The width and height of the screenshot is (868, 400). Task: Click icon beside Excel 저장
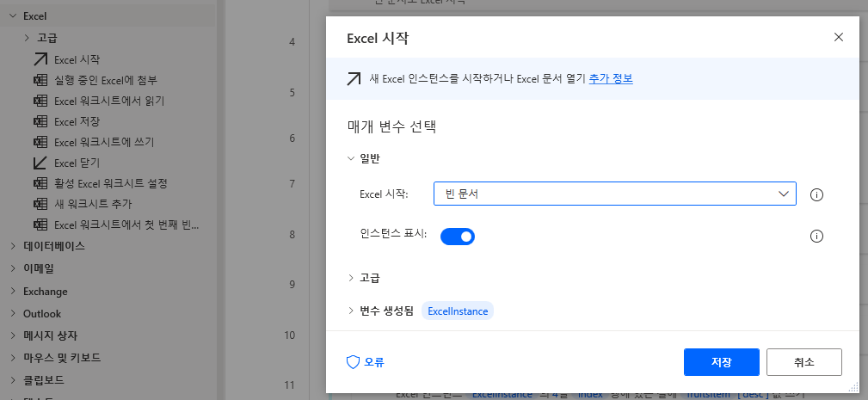click(x=40, y=121)
